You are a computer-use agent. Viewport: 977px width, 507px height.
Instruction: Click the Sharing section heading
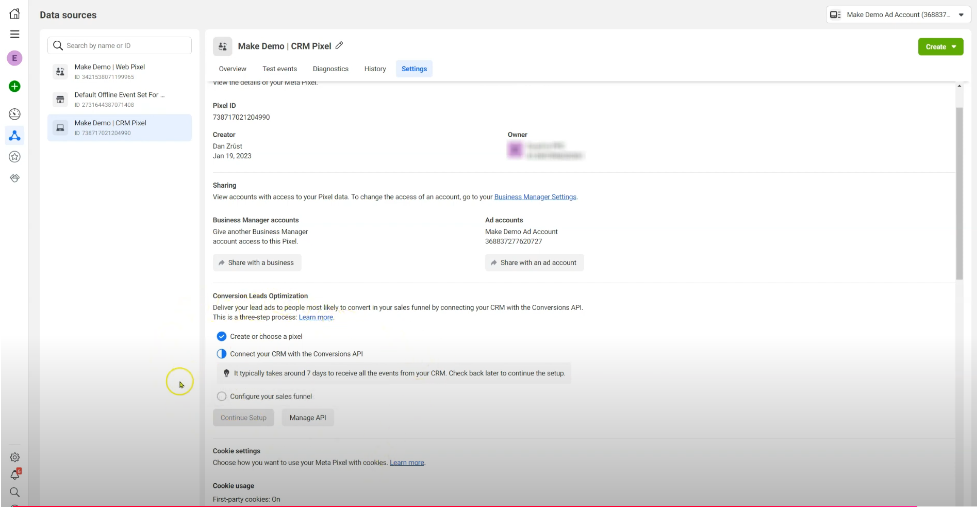(224, 186)
